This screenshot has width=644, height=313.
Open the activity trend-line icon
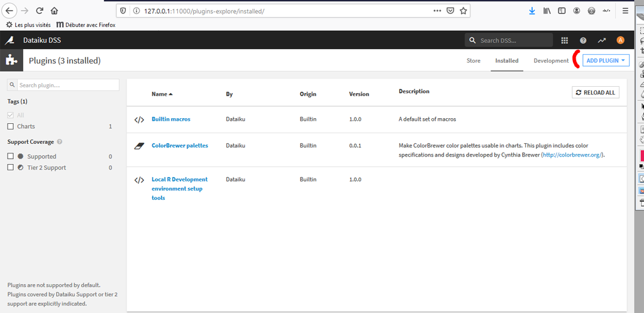coord(602,40)
